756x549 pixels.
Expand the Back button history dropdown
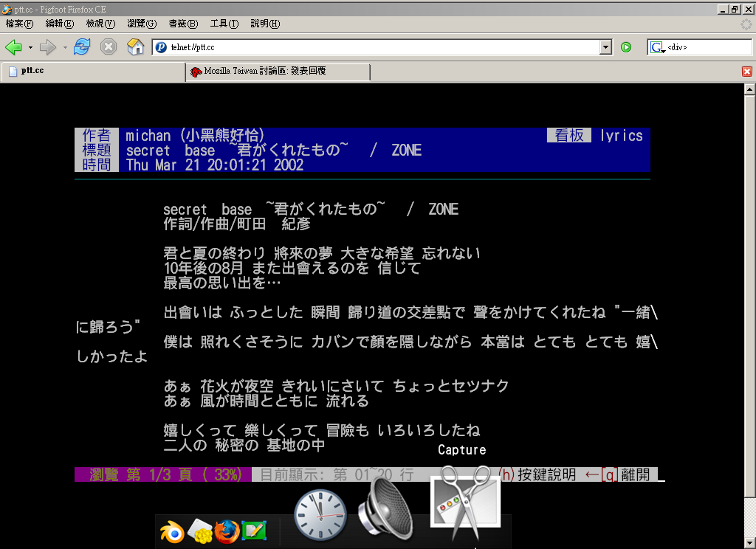pyautogui.click(x=30, y=47)
